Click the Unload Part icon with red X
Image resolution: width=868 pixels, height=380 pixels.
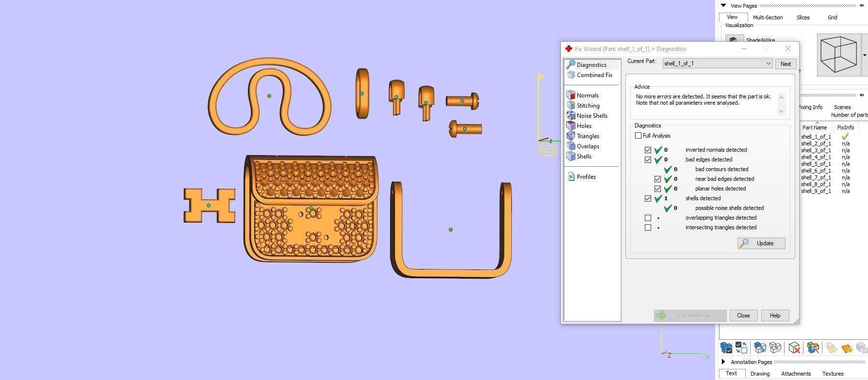click(x=794, y=348)
